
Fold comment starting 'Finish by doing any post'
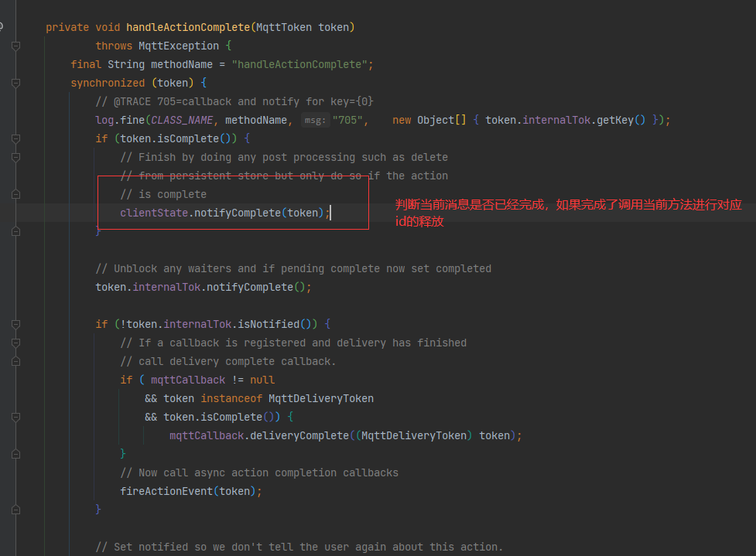(15, 158)
